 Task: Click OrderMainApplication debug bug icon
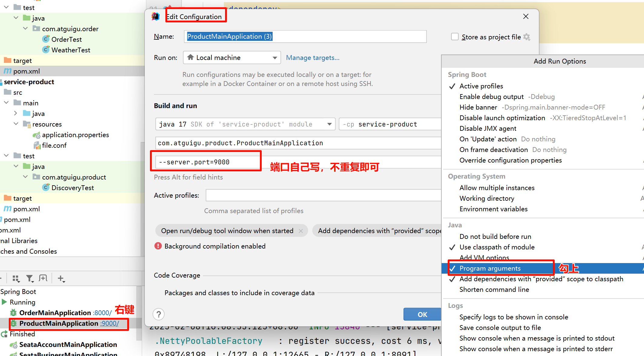tap(13, 313)
